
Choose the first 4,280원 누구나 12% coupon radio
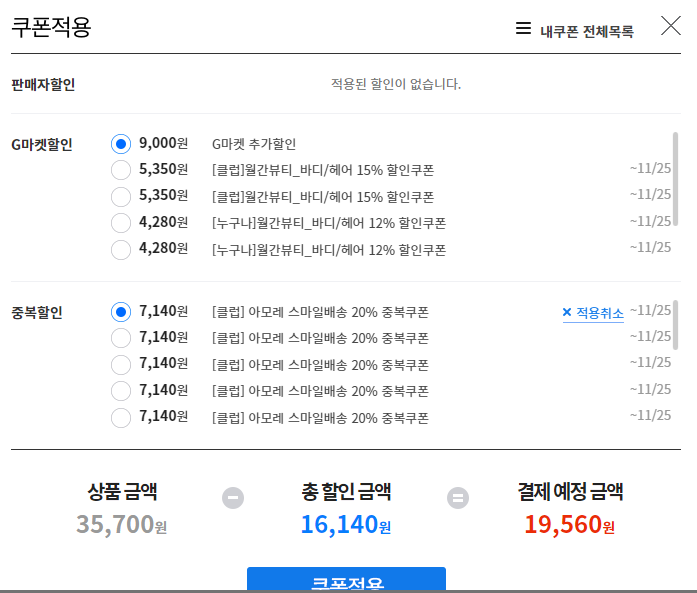tap(121, 223)
